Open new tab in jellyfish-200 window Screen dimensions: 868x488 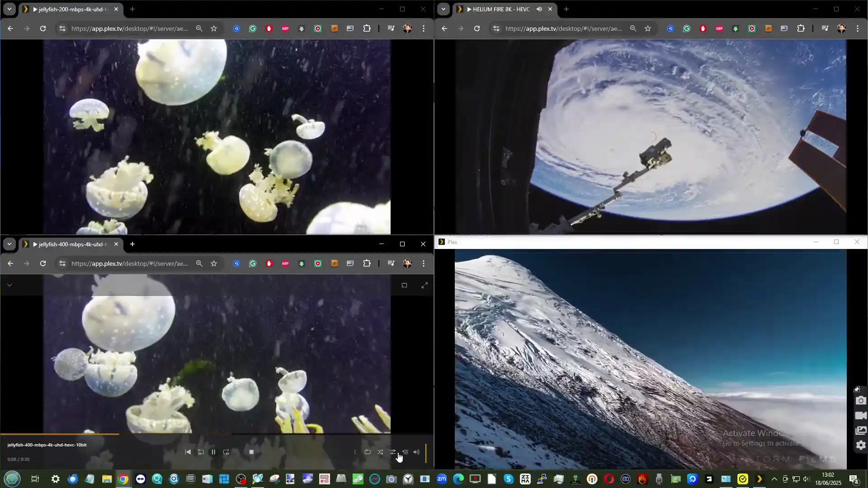click(x=132, y=9)
